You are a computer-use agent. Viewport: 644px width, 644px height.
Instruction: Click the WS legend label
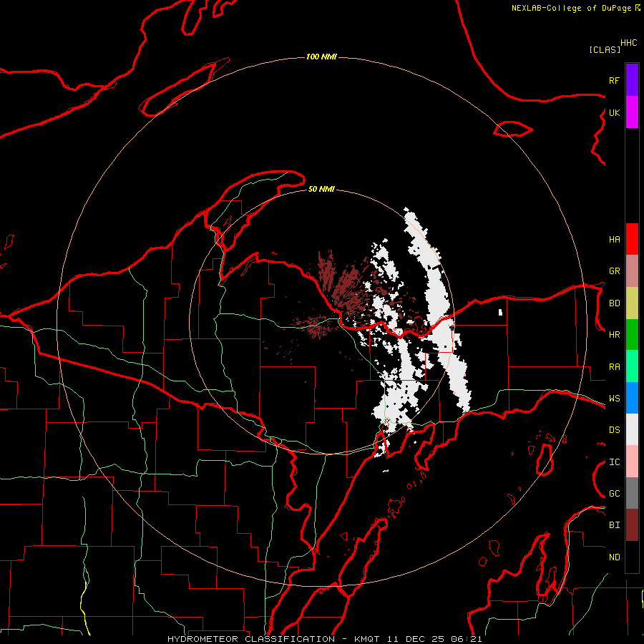coord(614,399)
